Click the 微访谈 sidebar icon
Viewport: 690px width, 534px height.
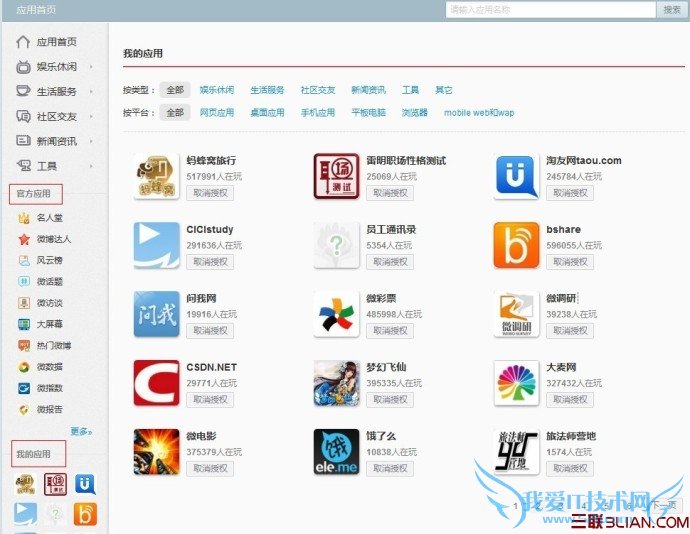24,303
